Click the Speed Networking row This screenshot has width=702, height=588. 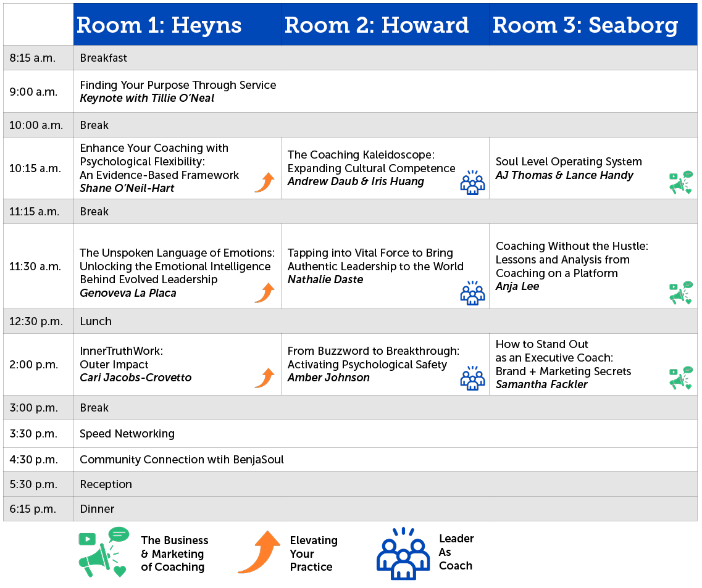[350, 434]
